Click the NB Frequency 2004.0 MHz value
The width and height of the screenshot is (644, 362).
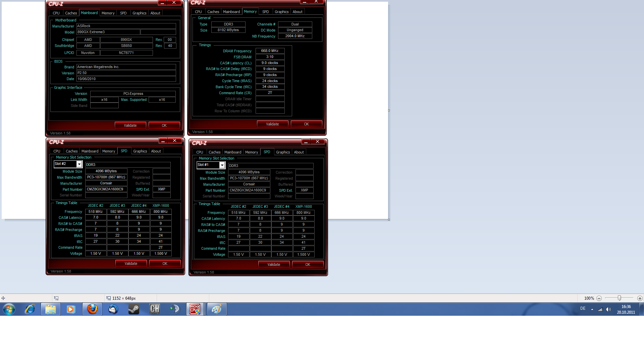click(295, 36)
